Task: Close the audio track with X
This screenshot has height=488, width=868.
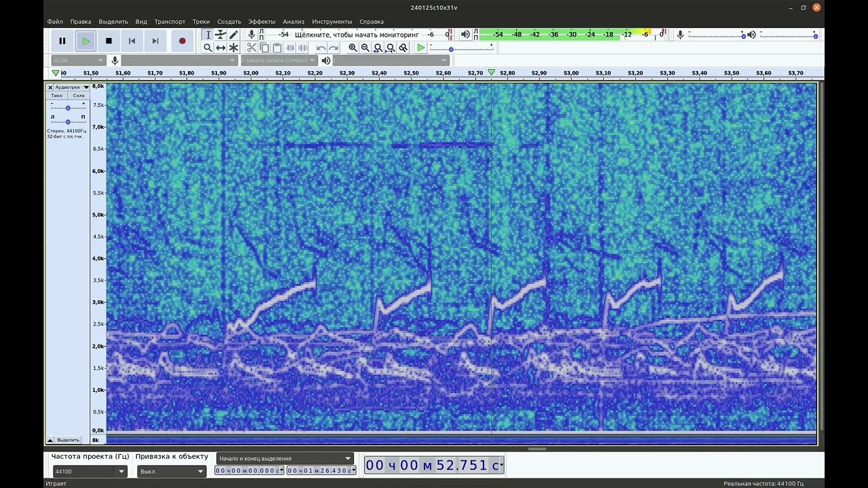Action: click(50, 87)
